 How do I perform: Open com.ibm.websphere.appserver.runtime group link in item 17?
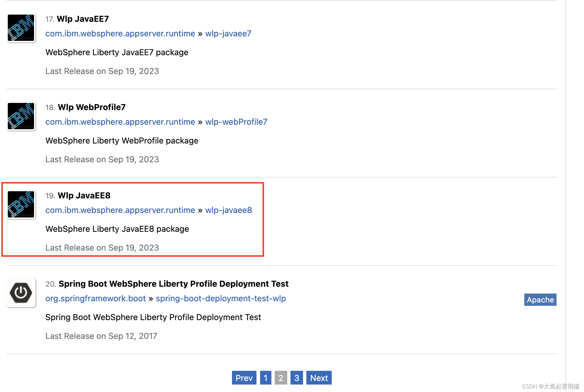click(x=120, y=33)
